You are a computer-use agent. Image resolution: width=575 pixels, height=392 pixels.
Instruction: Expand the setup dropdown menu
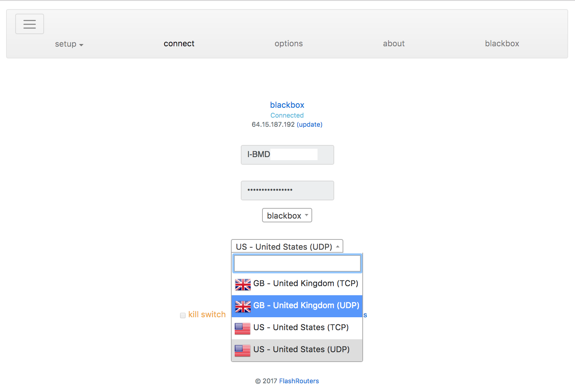click(x=69, y=44)
